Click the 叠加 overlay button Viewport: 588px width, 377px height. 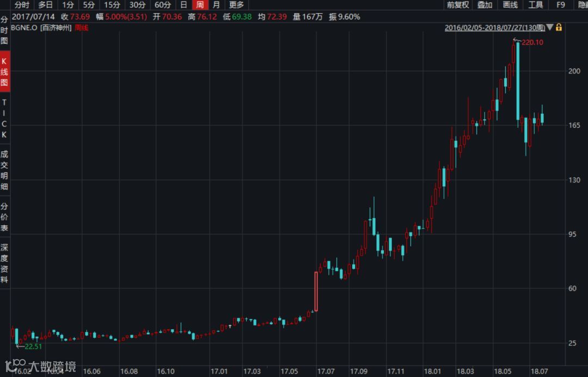point(485,5)
